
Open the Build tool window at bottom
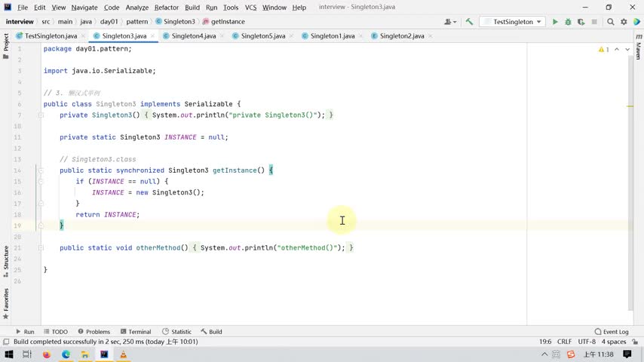pos(211,332)
